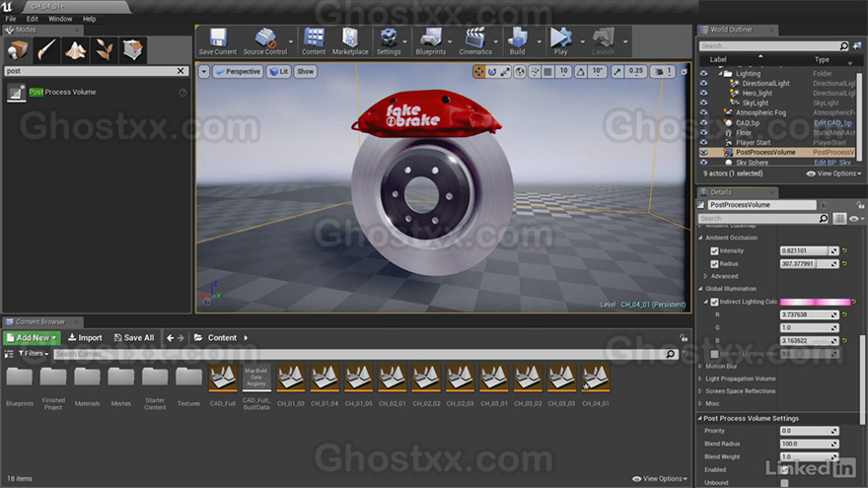Select the translate gizmo tool in viewport

(478, 71)
